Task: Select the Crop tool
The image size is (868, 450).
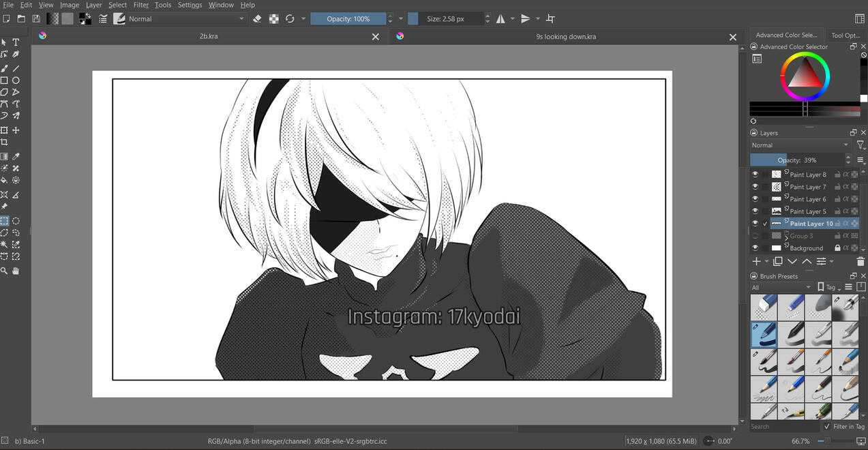Action: click(4, 142)
